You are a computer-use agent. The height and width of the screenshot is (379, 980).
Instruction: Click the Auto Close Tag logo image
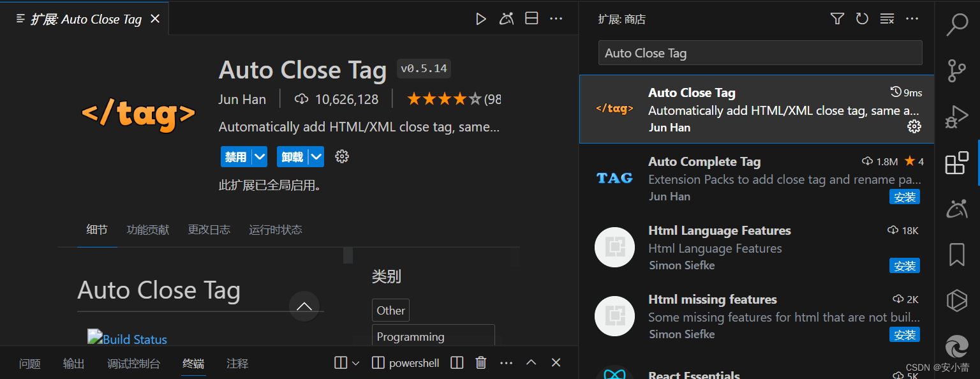tap(138, 114)
